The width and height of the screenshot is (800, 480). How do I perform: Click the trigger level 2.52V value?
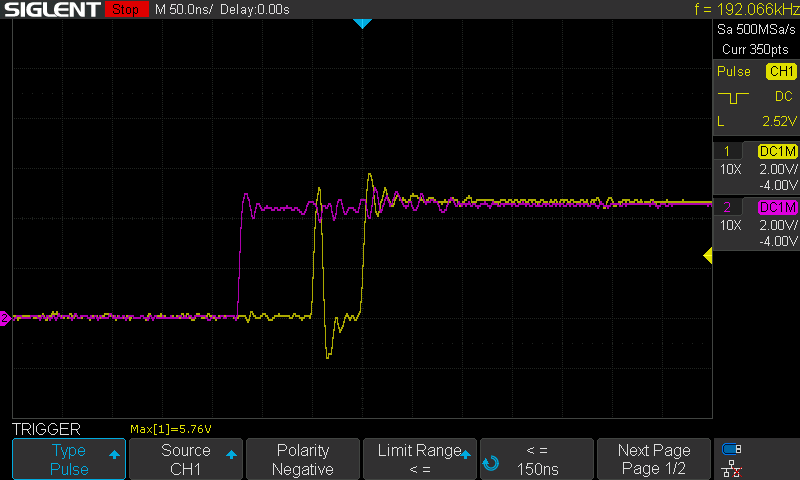point(779,121)
